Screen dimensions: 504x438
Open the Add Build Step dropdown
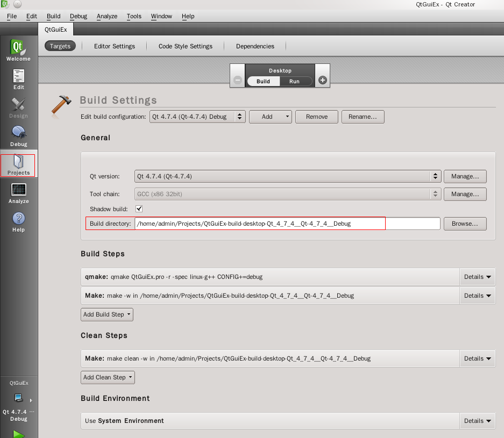[x=107, y=314]
